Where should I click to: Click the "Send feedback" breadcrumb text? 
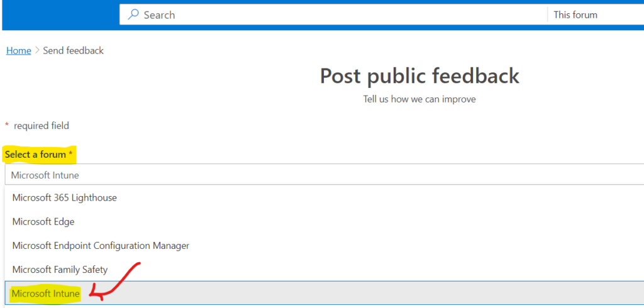coord(73,50)
